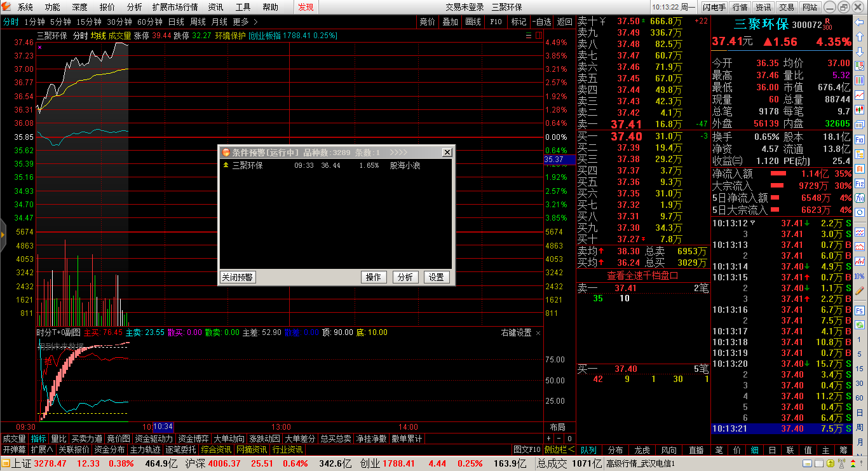Click the green refresh icon in sidebar

click(859, 325)
